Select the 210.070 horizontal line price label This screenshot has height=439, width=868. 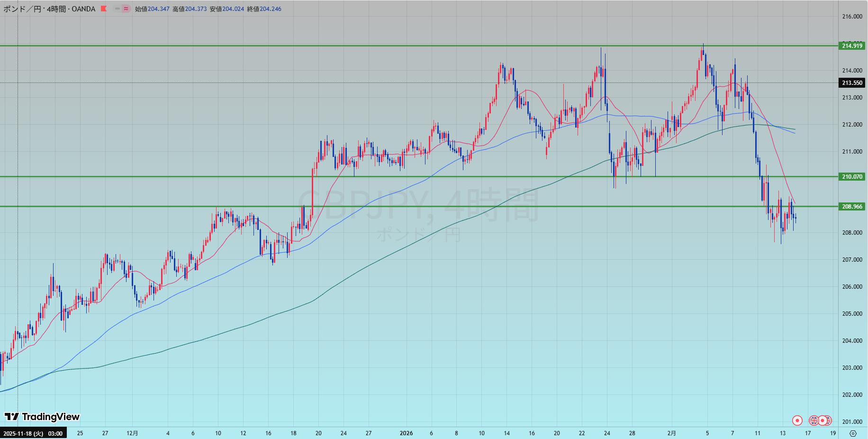[x=852, y=177]
